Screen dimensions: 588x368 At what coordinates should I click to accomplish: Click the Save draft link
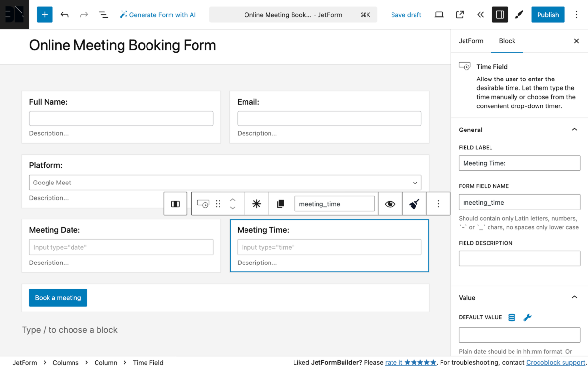tap(406, 15)
